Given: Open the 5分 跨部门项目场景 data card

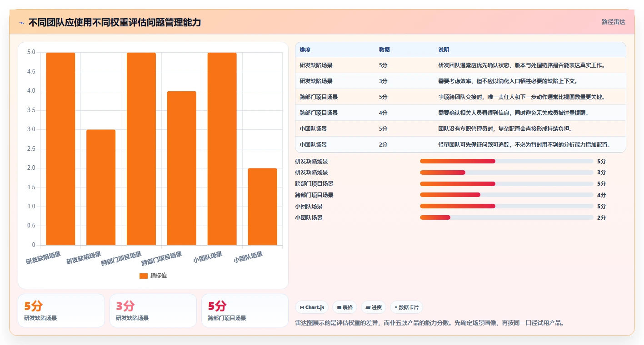Looking at the screenshot, I should [245, 310].
